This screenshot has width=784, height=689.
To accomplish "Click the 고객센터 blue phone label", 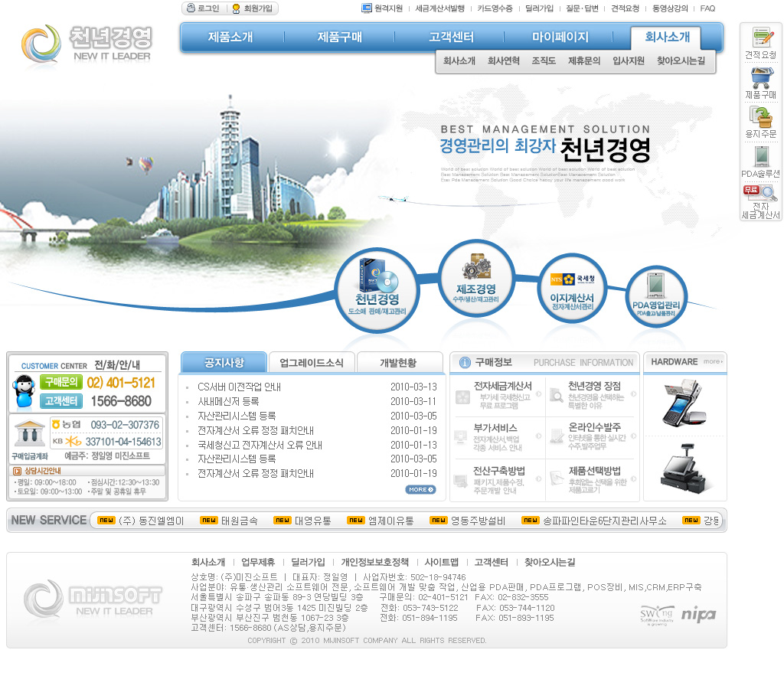I will click(x=61, y=401).
